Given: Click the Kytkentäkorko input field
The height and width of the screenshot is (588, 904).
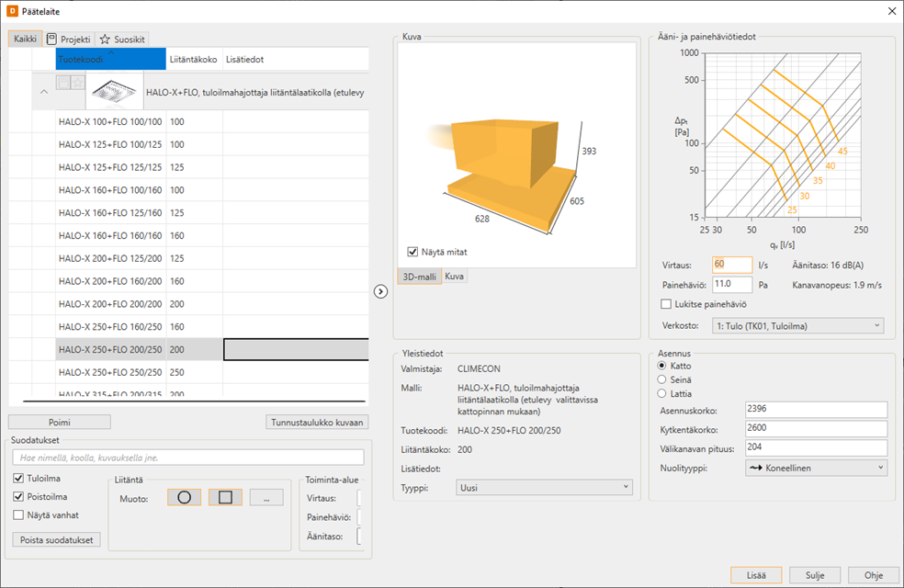Looking at the screenshot, I should [817, 428].
